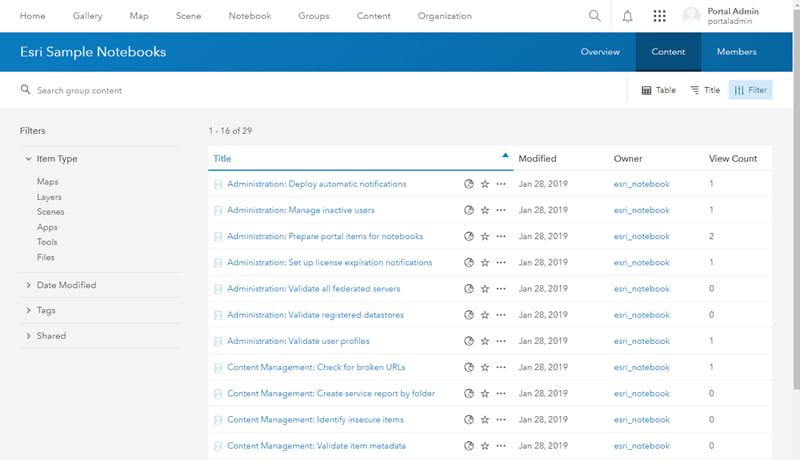The image size is (800, 461).
Task: Click notebook icon beside 'Validate user profiles'
Action: [218, 341]
